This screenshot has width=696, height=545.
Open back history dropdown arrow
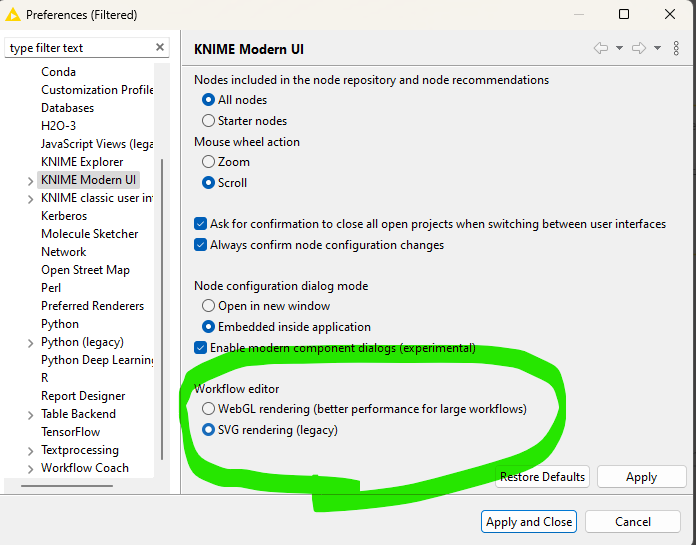(619, 48)
